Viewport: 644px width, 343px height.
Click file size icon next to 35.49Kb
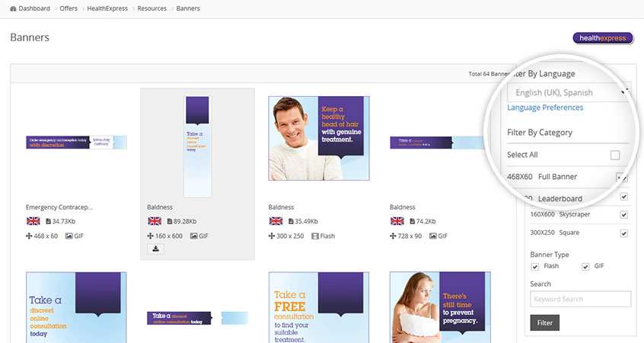tap(291, 221)
